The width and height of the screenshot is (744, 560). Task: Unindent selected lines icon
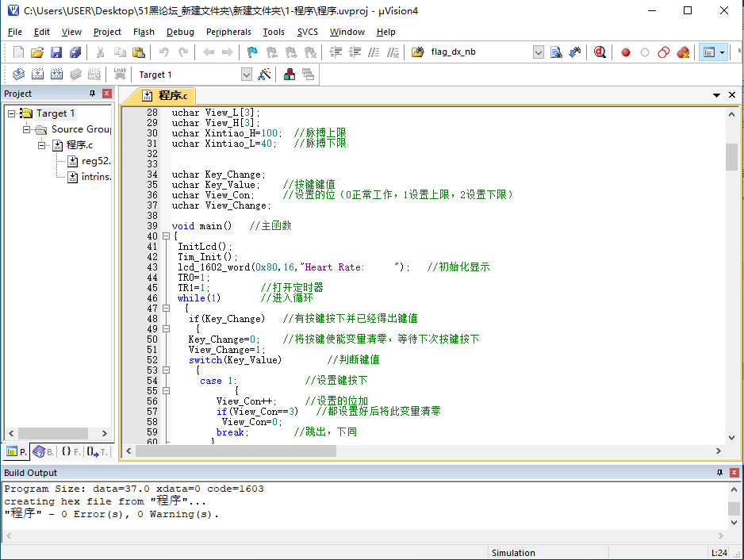(x=355, y=52)
